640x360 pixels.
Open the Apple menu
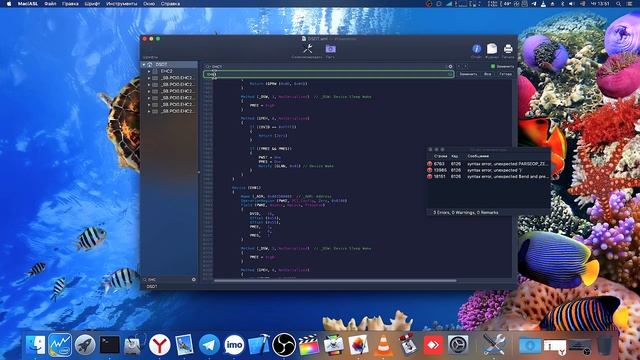(9, 4)
